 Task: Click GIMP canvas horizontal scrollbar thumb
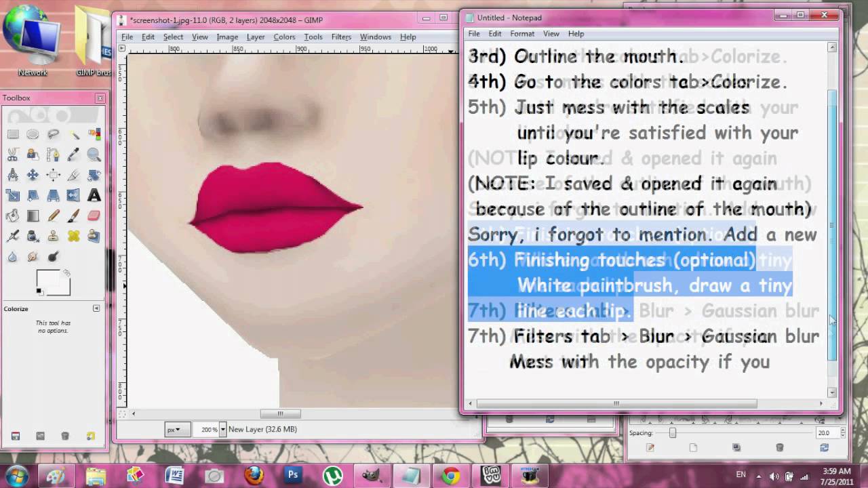(280, 413)
